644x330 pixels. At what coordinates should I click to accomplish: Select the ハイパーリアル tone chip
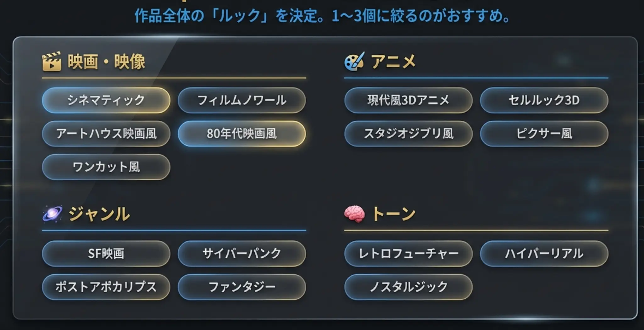[544, 254]
